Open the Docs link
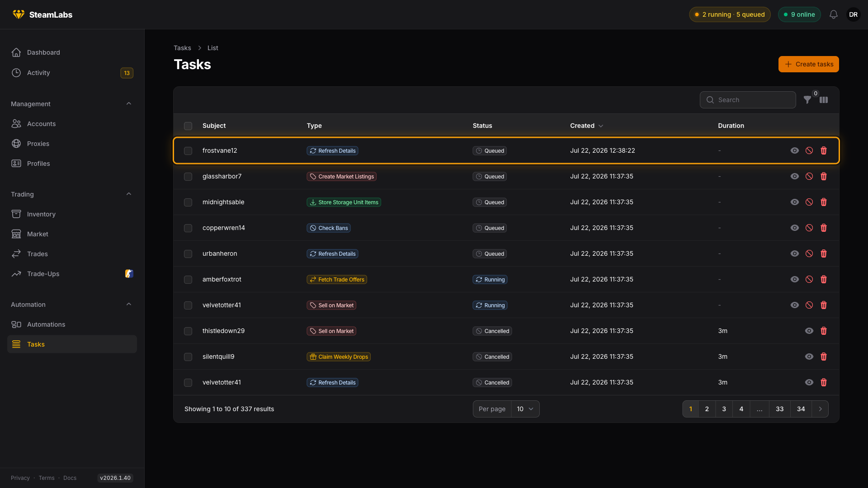This screenshot has width=868, height=488. 70,478
